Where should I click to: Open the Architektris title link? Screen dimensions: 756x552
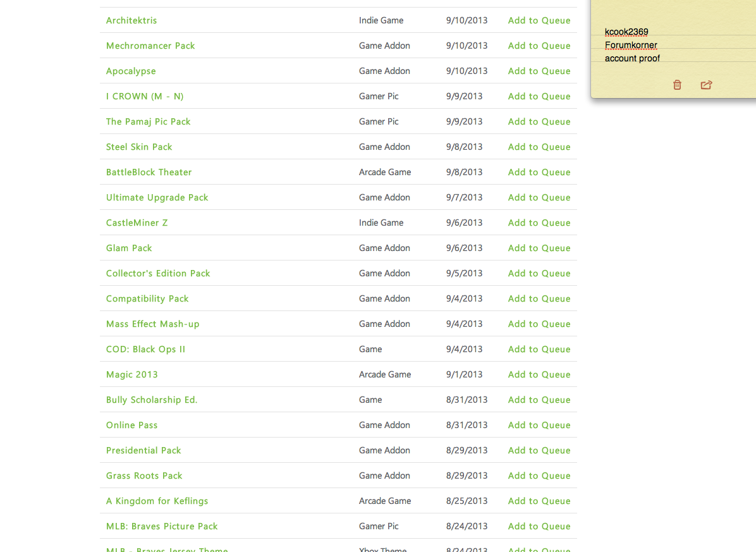tap(131, 20)
